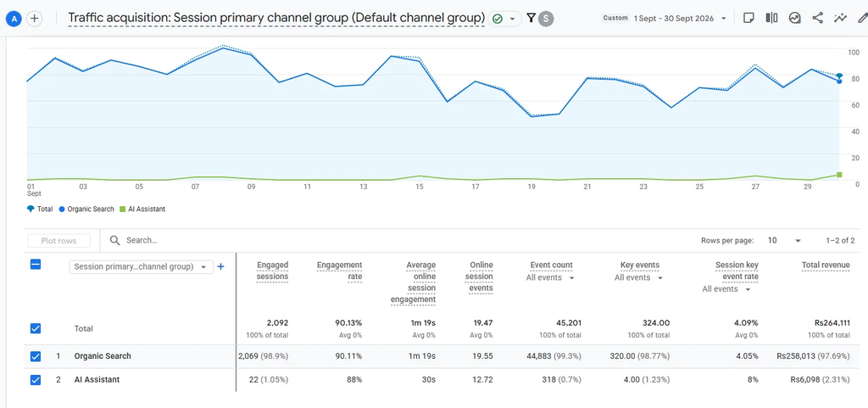
Task: Toggle the Total row checkbox
Action: (36, 328)
